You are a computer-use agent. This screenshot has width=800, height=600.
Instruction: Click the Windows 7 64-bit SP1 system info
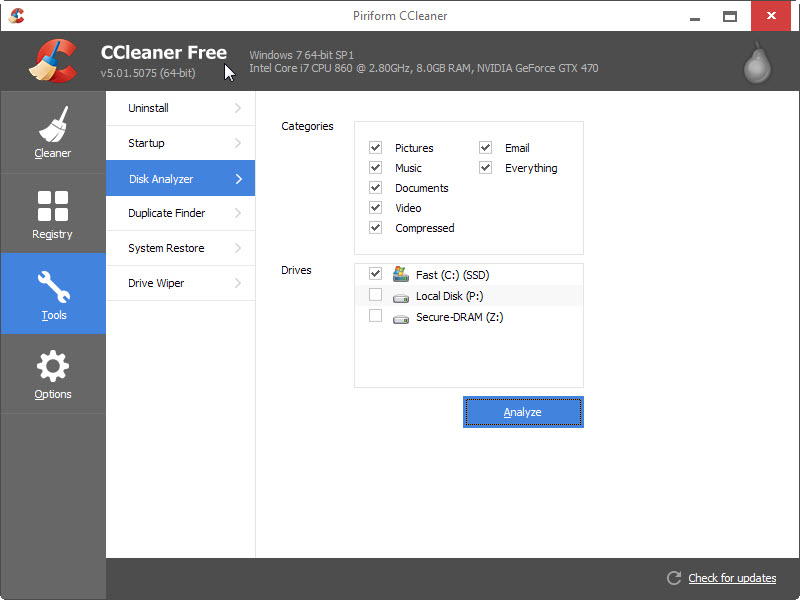[x=302, y=55]
